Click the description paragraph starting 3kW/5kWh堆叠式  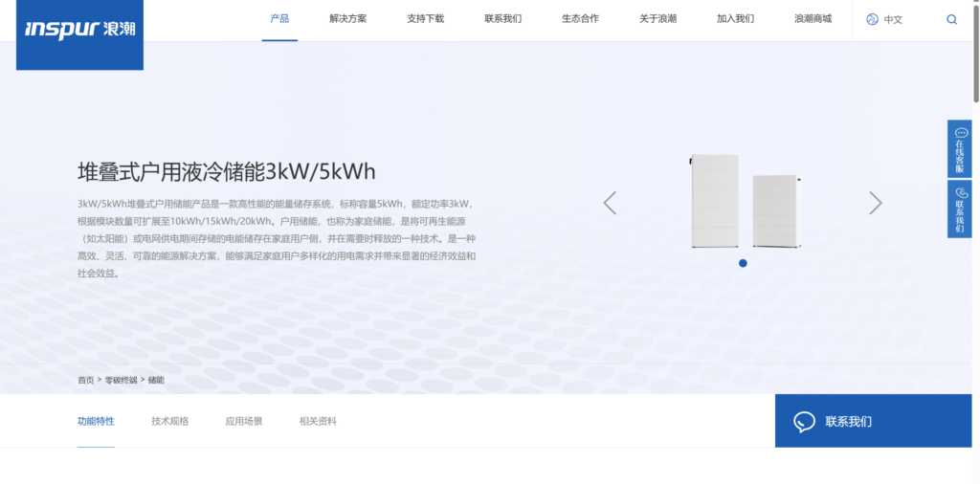coord(277,238)
